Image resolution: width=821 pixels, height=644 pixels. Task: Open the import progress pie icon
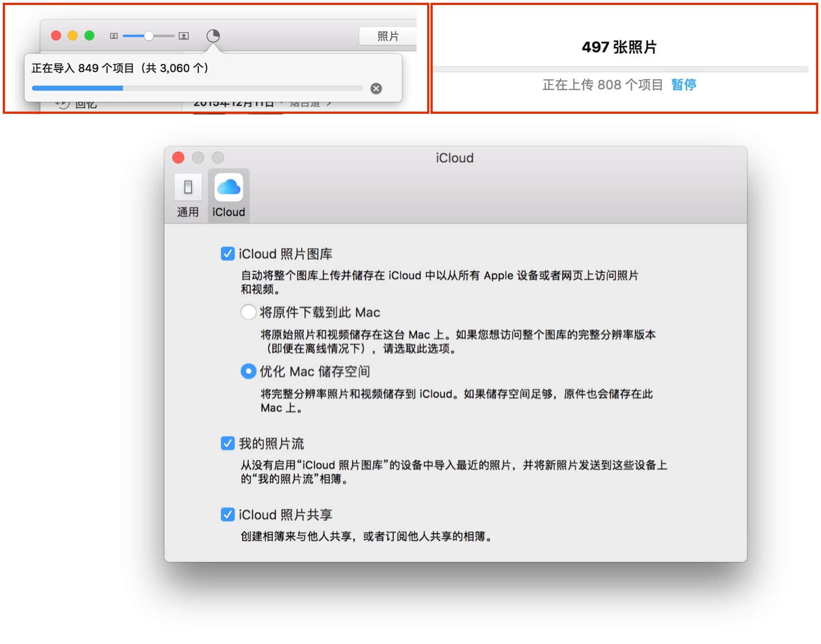pos(213,36)
